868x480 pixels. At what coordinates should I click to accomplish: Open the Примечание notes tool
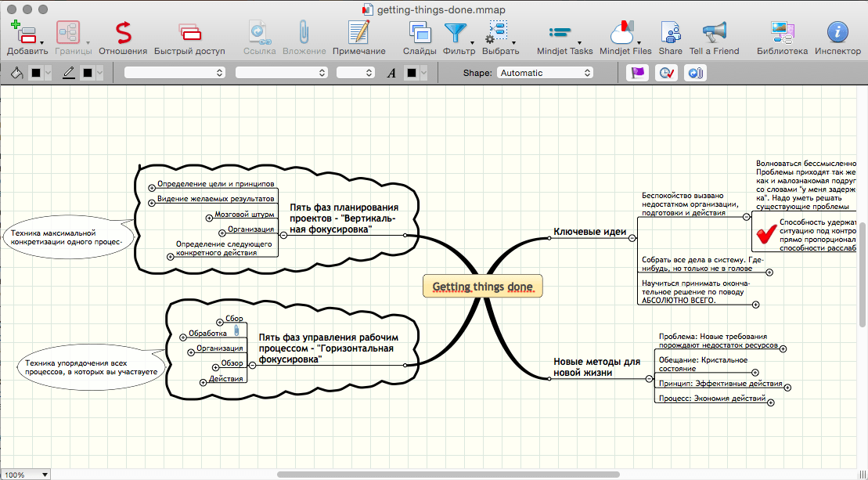pyautogui.click(x=358, y=32)
